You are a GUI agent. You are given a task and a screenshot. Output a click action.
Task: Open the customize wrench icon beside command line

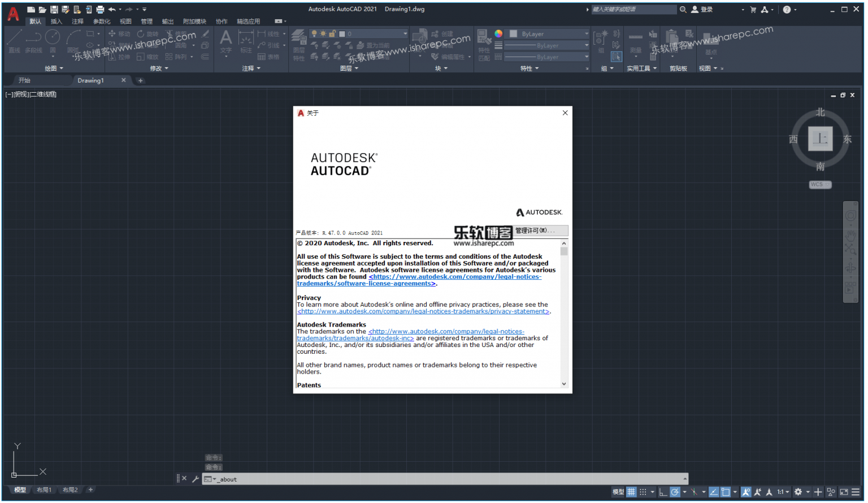point(196,479)
